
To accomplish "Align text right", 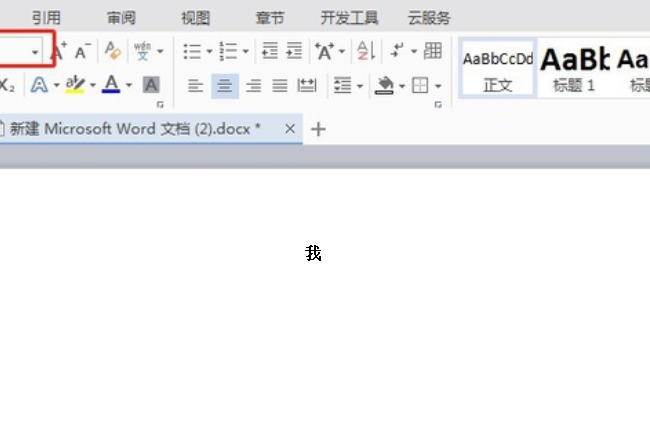I will point(253,86).
